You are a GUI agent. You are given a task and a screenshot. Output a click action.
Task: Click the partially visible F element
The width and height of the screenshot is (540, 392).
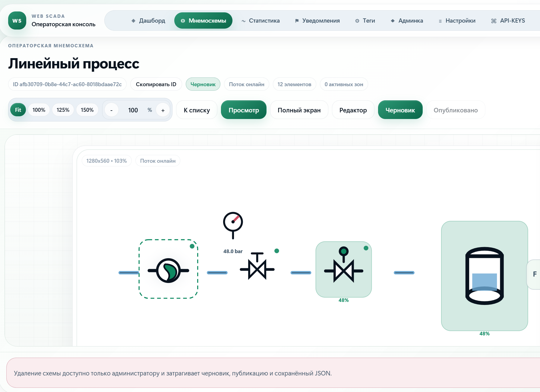[534, 274]
